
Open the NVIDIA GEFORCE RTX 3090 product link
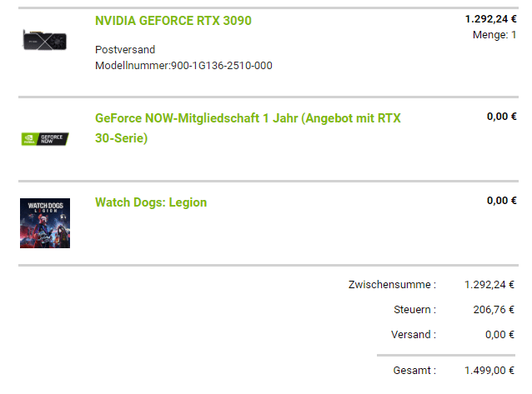(173, 21)
